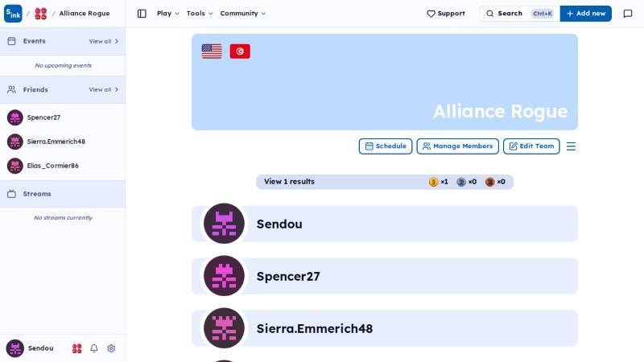Click Sierra.Emmerich48's avatar in member list
The width and height of the screenshot is (644, 362).
[224, 328]
